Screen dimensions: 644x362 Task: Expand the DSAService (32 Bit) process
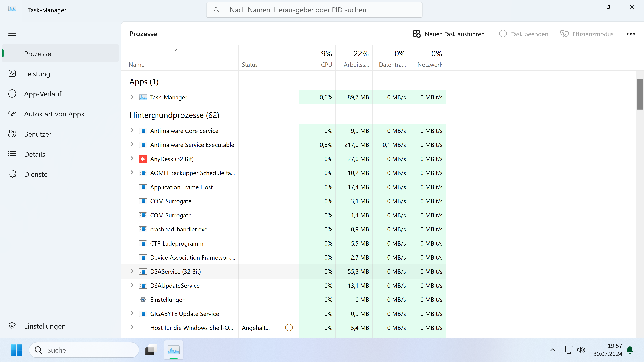tap(132, 271)
